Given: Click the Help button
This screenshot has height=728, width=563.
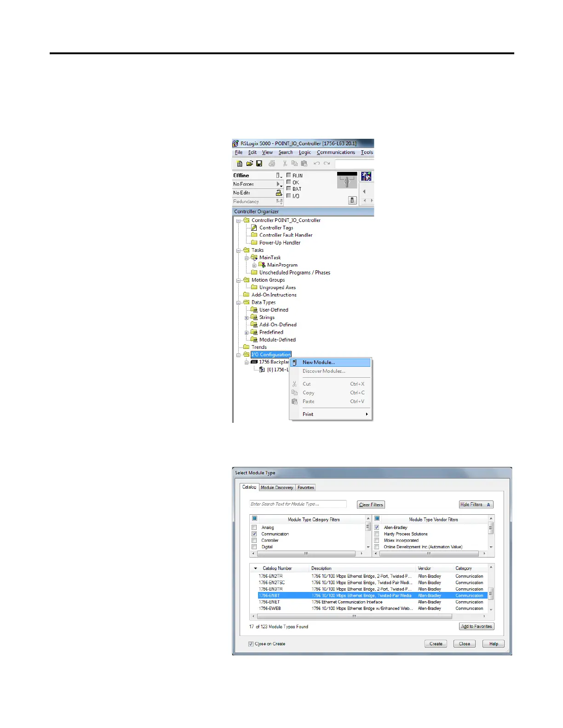Looking at the screenshot, I should coord(494,644).
